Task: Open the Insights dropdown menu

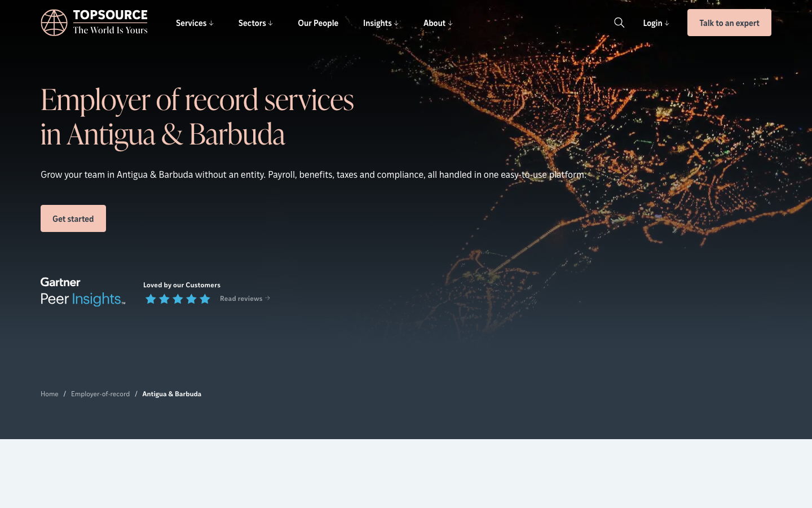Action: tap(381, 23)
